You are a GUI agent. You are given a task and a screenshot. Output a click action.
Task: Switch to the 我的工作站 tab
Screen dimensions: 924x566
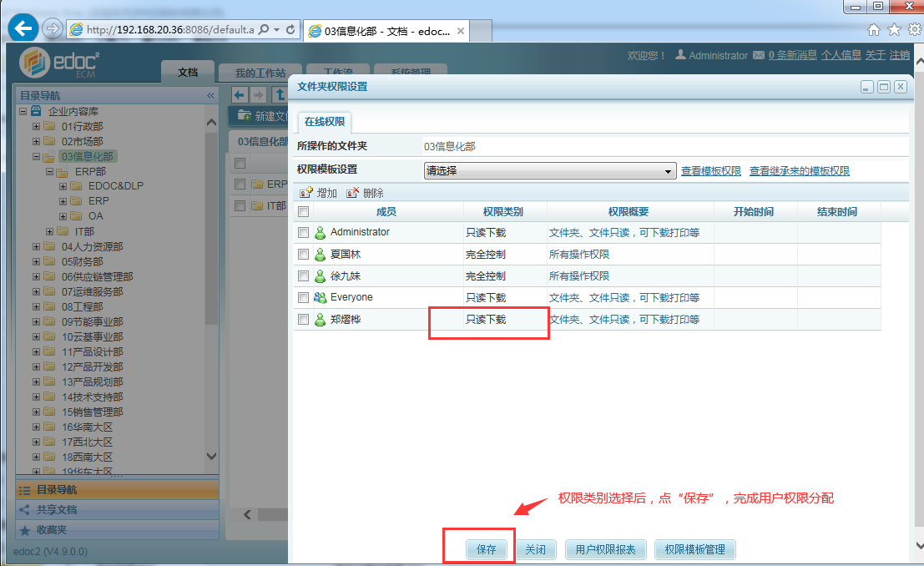click(260, 73)
